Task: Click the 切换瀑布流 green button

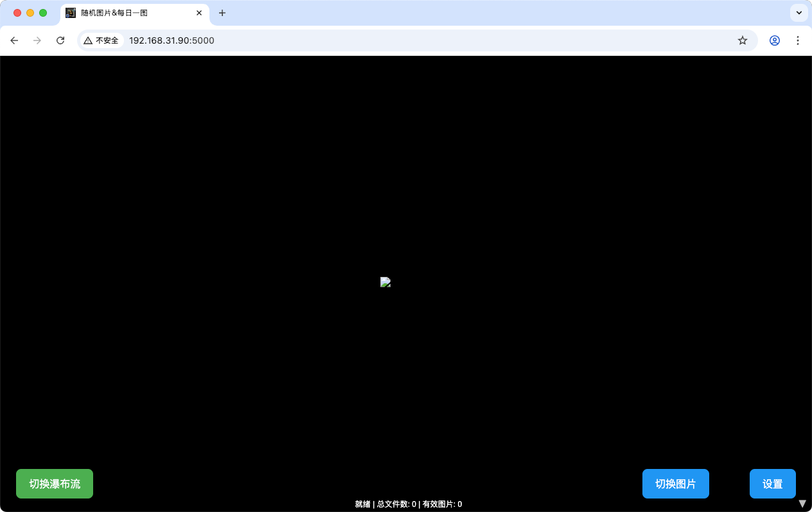Action: click(54, 484)
